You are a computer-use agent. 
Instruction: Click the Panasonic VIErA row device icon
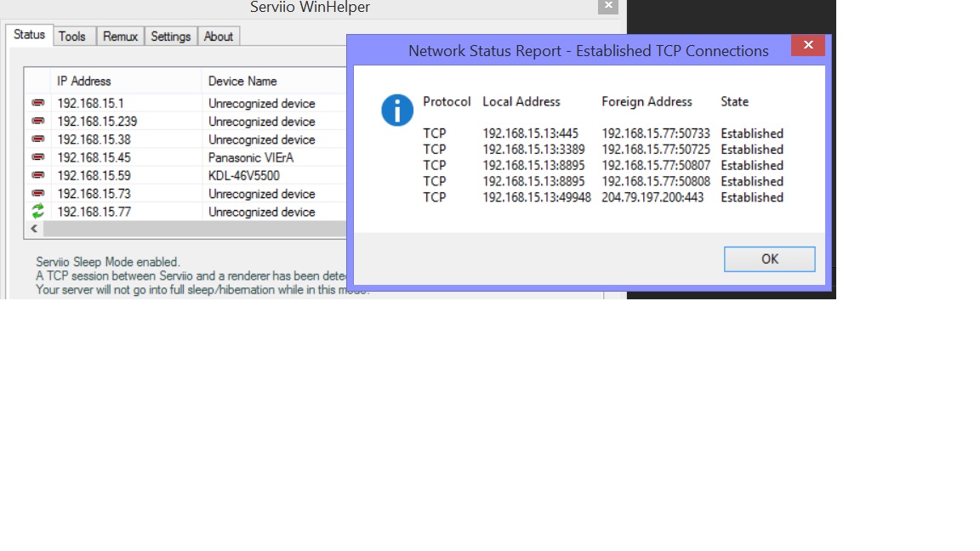point(37,157)
